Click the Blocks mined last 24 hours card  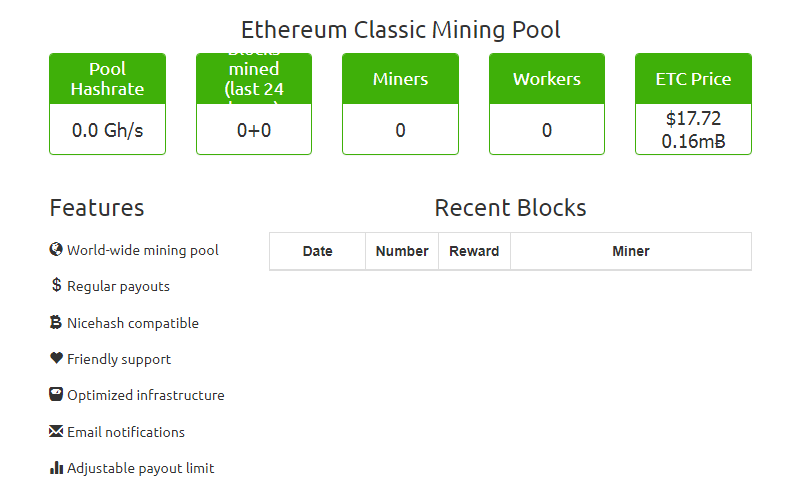(254, 104)
